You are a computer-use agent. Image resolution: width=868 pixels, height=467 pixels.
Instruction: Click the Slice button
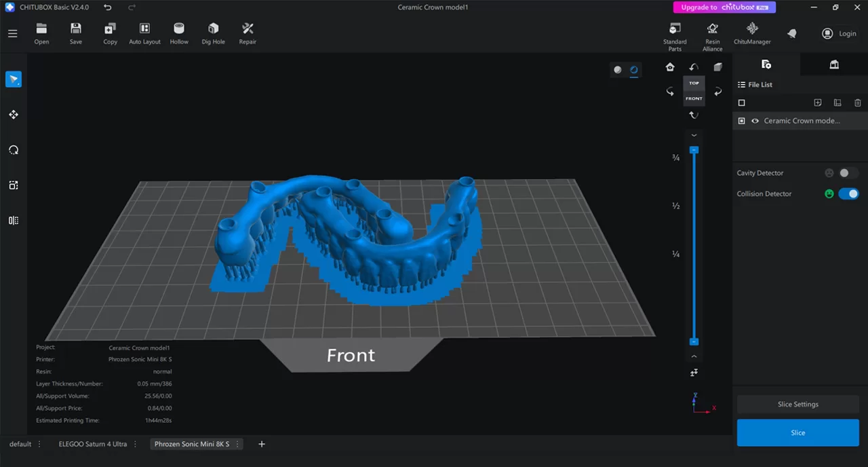(797, 432)
